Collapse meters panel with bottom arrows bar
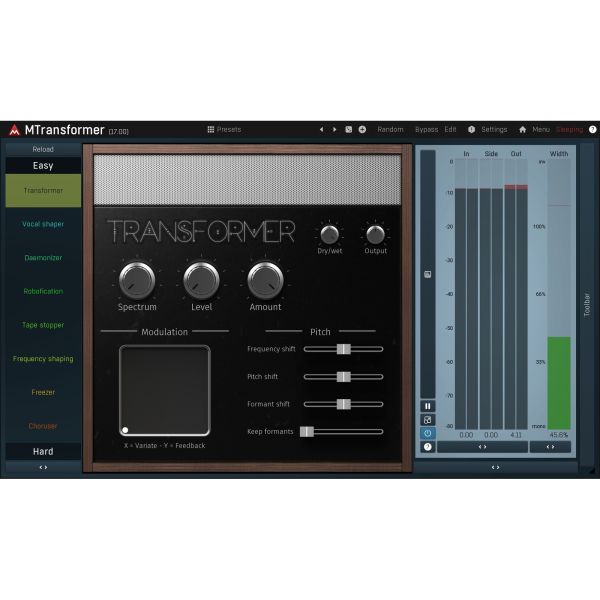The width and height of the screenshot is (600, 600). 496,467
